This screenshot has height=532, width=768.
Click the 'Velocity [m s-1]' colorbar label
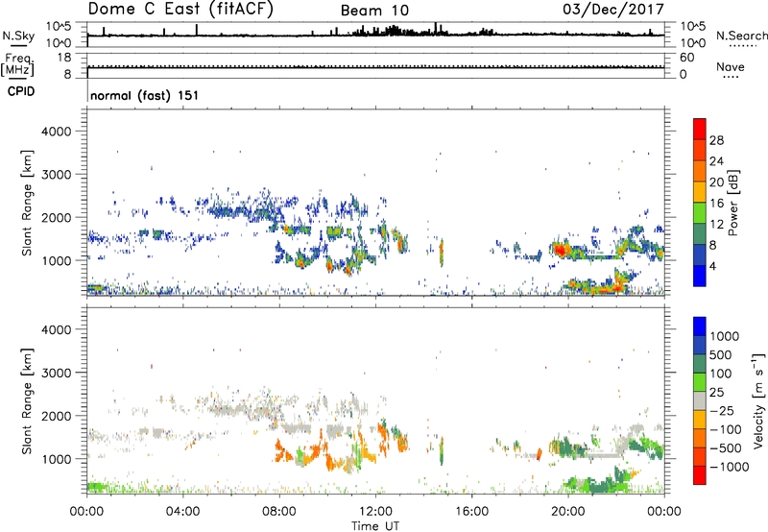[x=758, y=400]
